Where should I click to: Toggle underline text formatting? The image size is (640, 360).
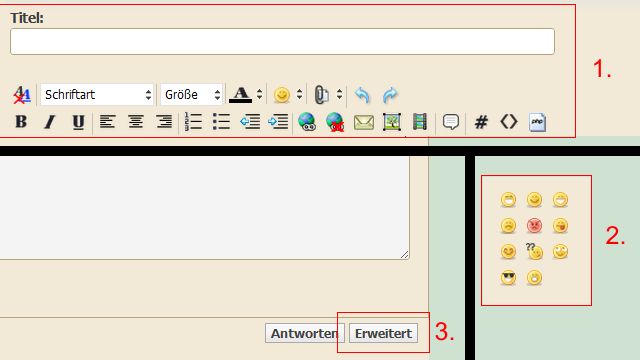pos(78,122)
